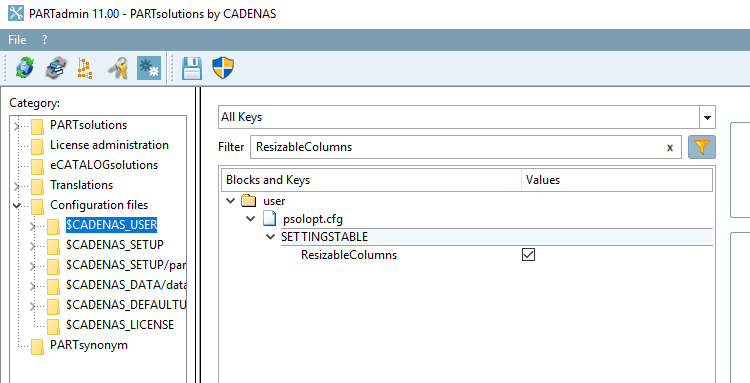This screenshot has width=750, height=383.
Task: Click the globe refresh icon in toolbar
Action: pos(24,68)
